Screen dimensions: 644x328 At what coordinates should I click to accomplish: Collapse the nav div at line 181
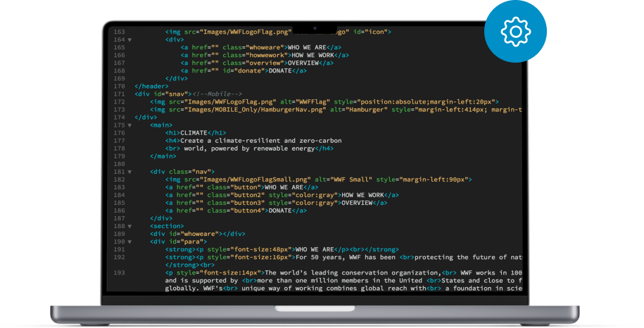coord(130,172)
